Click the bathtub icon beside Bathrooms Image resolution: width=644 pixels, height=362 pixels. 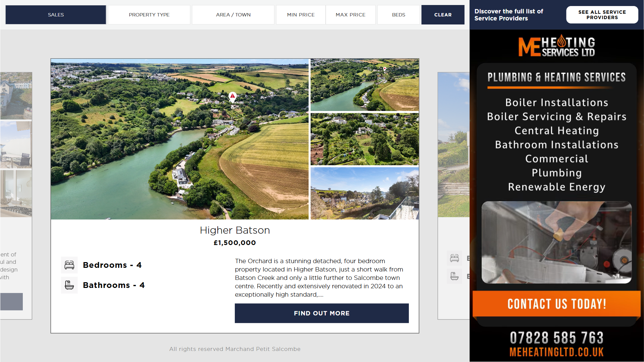[x=69, y=285]
